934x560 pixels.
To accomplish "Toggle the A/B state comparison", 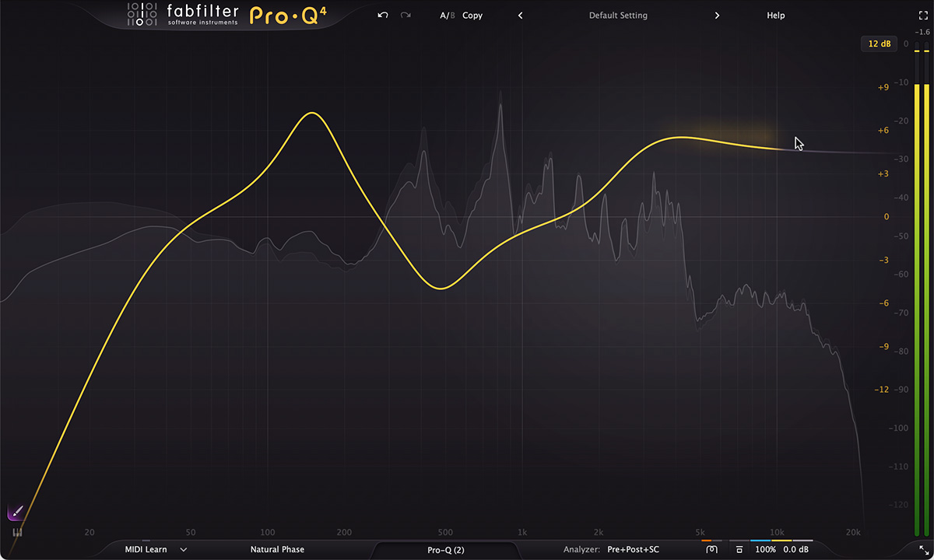I will 448,16.
